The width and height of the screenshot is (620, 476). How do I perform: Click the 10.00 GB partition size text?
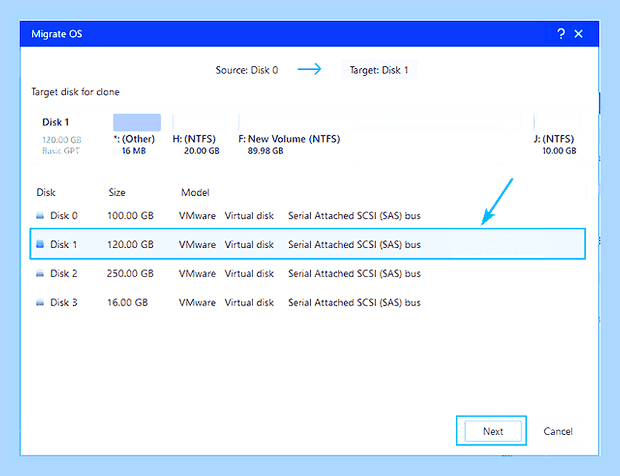coord(559,151)
